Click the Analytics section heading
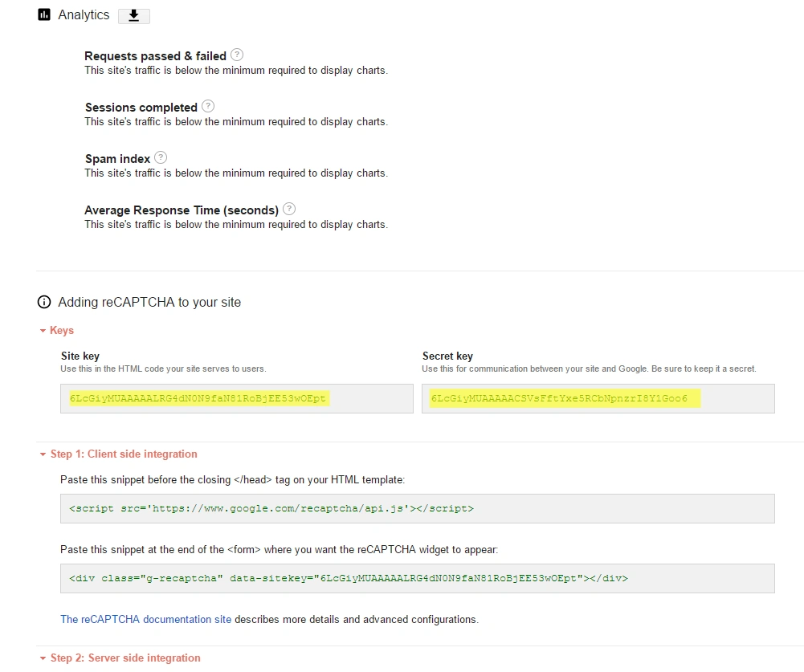Viewport: 804px width, 672px height. pyautogui.click(x=84, y=15)
